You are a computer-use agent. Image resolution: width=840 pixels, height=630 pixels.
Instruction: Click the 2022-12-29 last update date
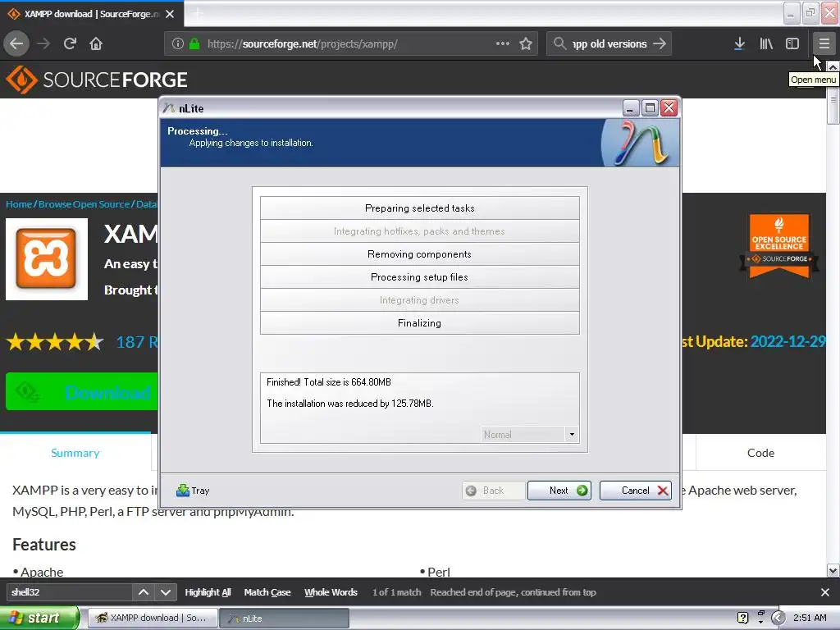tap(788, 342)
